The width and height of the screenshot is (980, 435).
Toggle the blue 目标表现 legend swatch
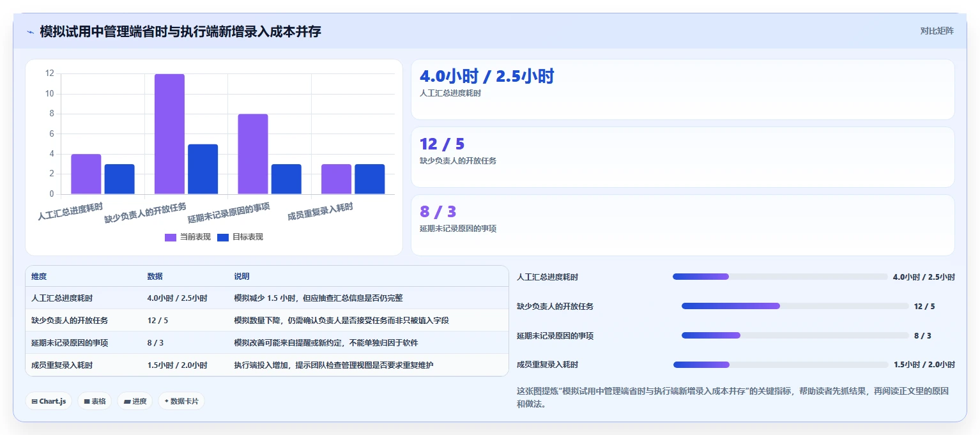[223, 237]
